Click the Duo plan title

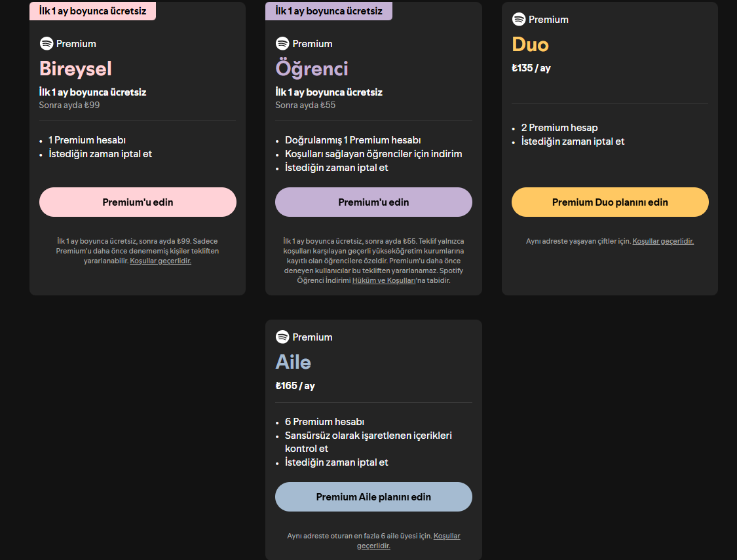coord(530,45)
